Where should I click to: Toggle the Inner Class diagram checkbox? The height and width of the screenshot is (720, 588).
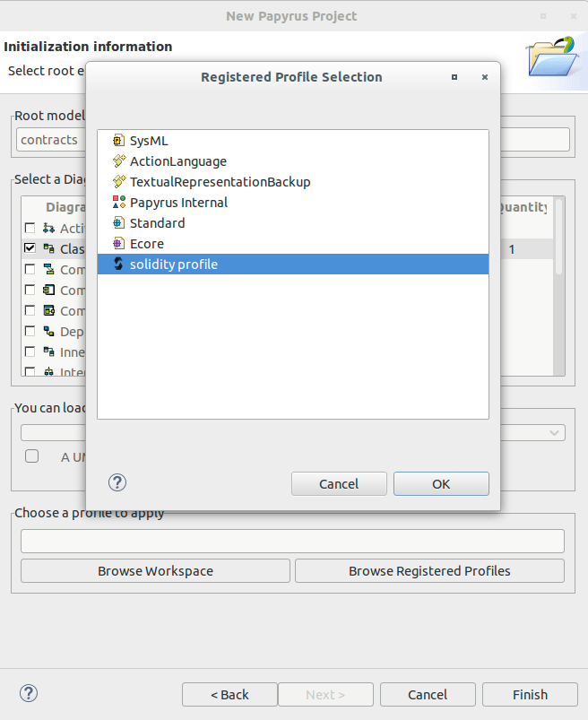pos(30,351)
